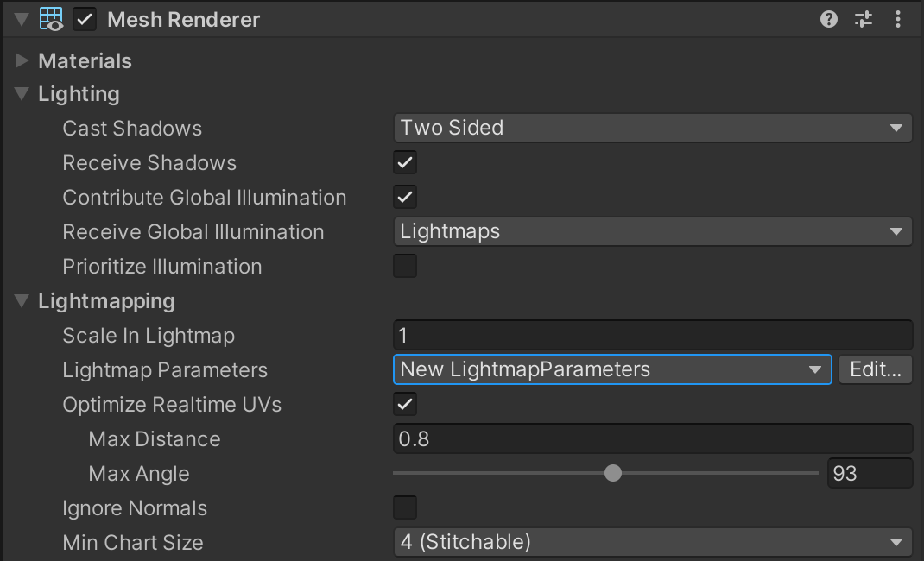Viewport: 924px width, 561px height.
Task: Click the Scale In Lightmap field
Action: [652, 335]
